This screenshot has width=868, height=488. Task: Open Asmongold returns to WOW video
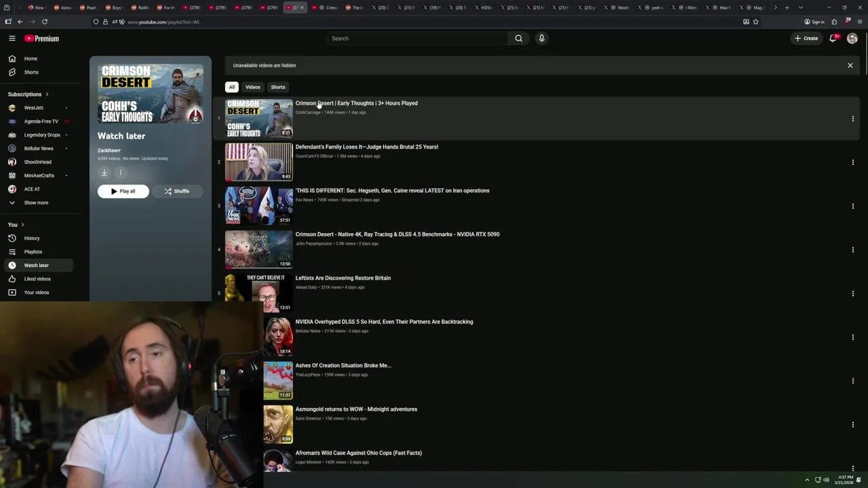(x=357, y=409)
